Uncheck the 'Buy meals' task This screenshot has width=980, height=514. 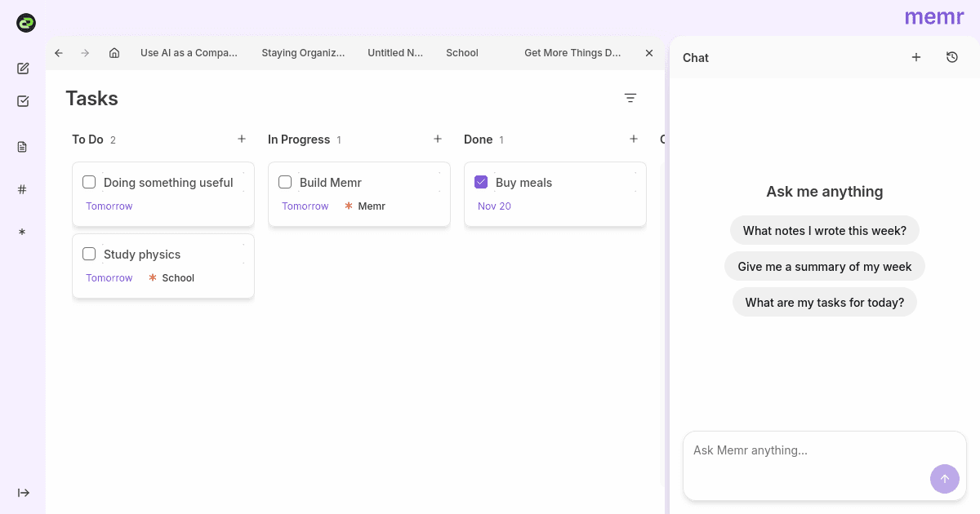(481, 182)
